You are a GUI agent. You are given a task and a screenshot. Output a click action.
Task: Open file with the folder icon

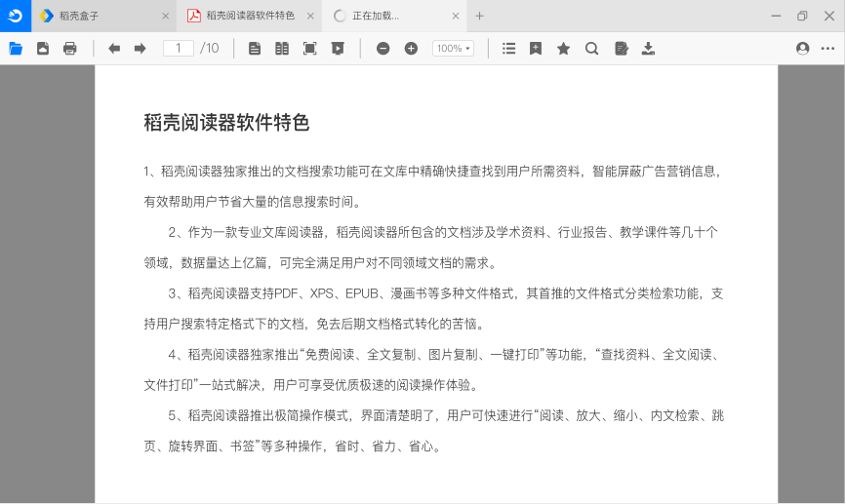[x=16, y=49]
